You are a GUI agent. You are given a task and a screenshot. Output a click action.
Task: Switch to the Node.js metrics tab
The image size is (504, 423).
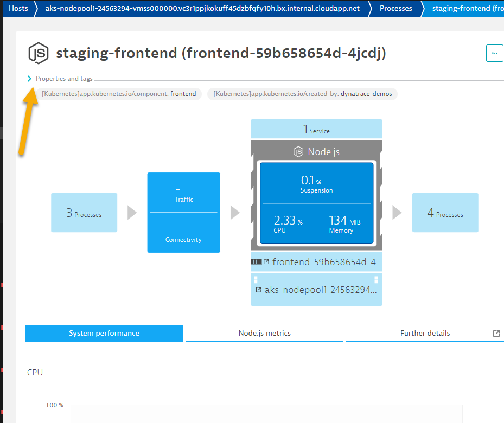click(x=264, y=334)
